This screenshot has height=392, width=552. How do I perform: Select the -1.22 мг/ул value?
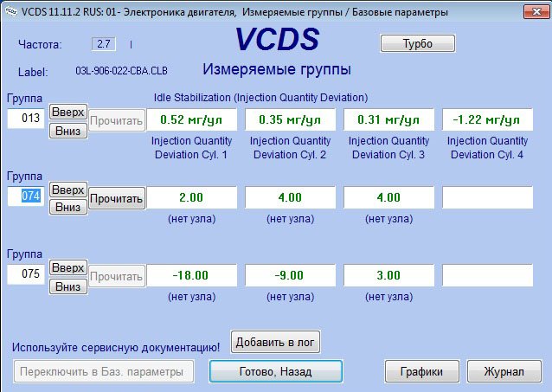[487, 119]
